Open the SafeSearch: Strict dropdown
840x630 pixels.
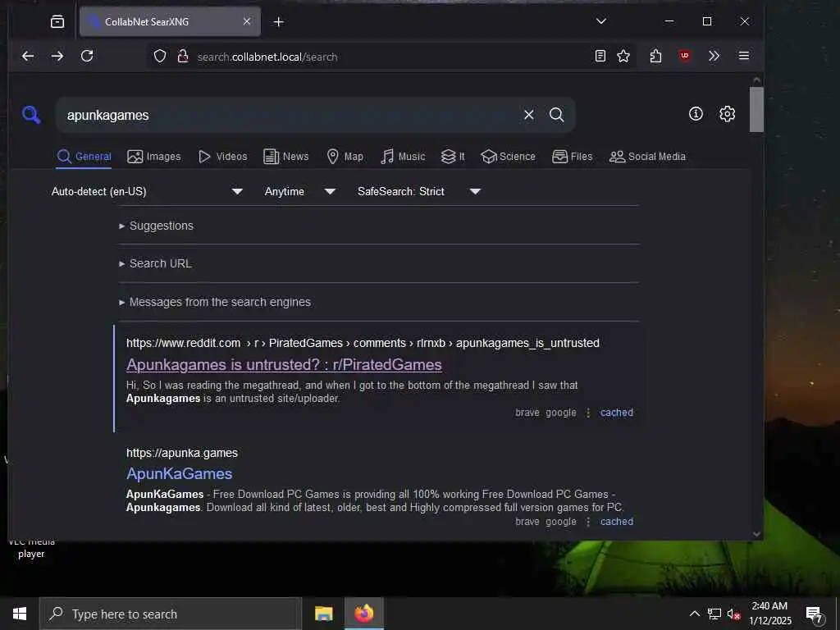[x=419, y=191]
